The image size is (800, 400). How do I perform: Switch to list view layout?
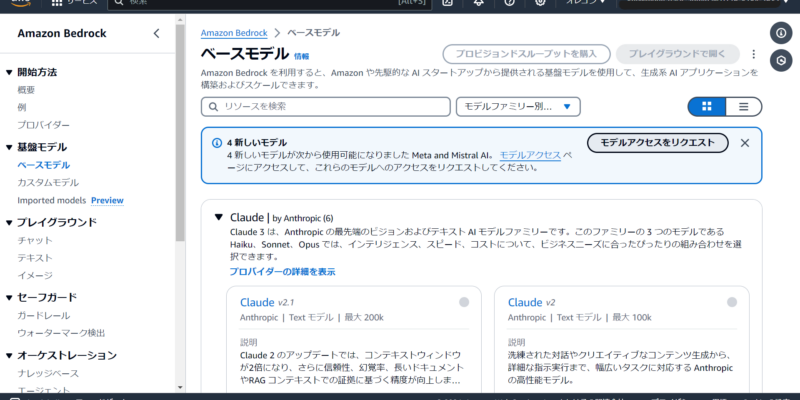743,106
